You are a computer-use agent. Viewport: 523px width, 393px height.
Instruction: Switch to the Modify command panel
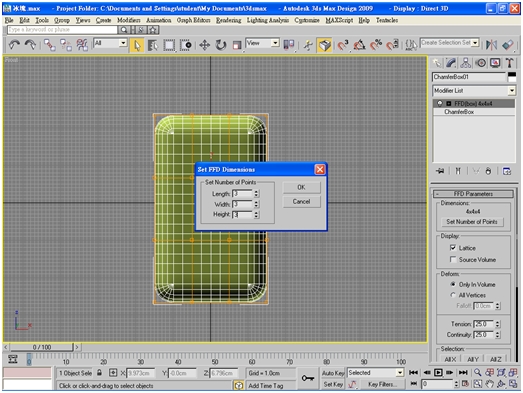coord(451,63)
